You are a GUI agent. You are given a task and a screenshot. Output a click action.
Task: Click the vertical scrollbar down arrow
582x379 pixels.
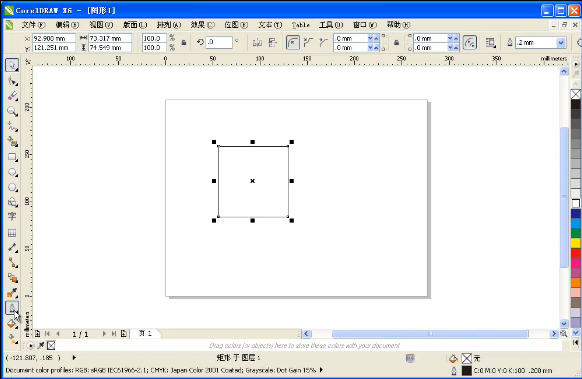[x=564, y=324]
